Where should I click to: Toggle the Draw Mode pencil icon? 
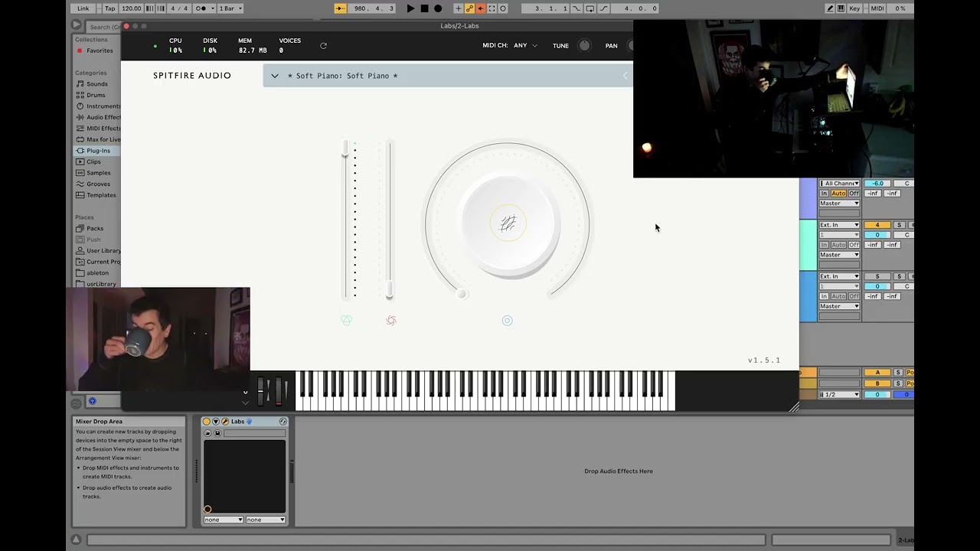tap(831, 8)
